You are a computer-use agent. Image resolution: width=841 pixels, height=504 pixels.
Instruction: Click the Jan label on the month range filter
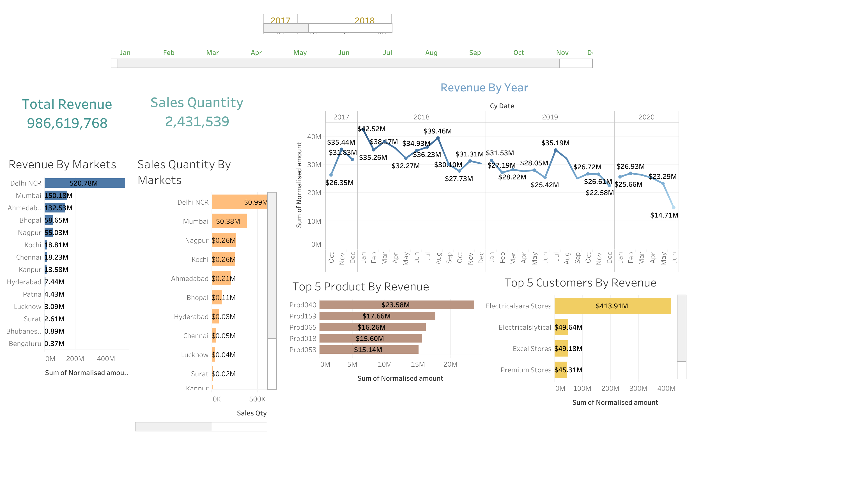tap(125, 53)
